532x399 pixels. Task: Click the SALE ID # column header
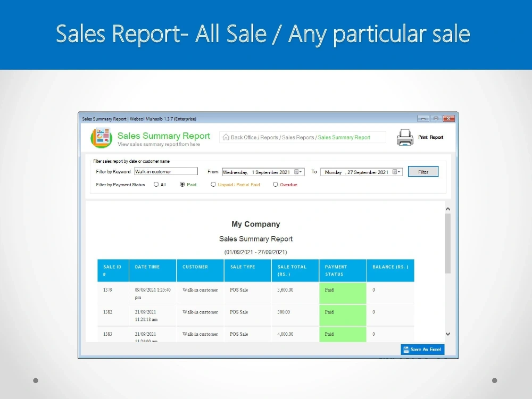coord(113,270)
